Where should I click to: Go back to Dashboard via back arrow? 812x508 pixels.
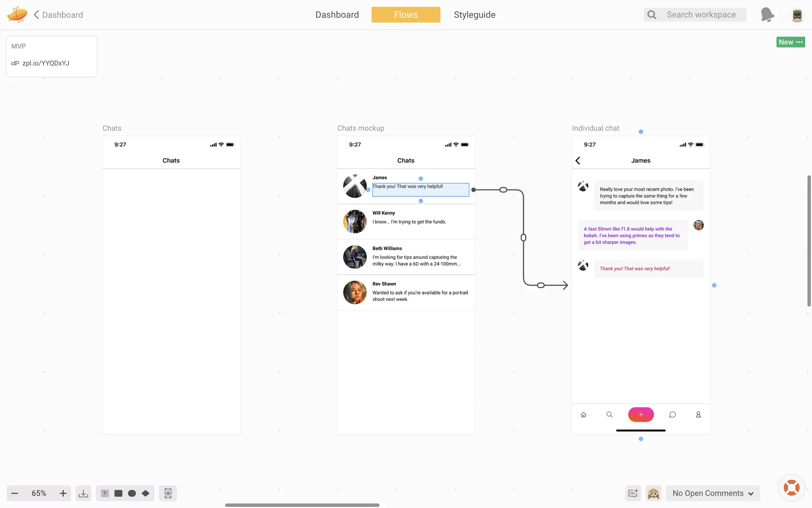click(37, 15)
